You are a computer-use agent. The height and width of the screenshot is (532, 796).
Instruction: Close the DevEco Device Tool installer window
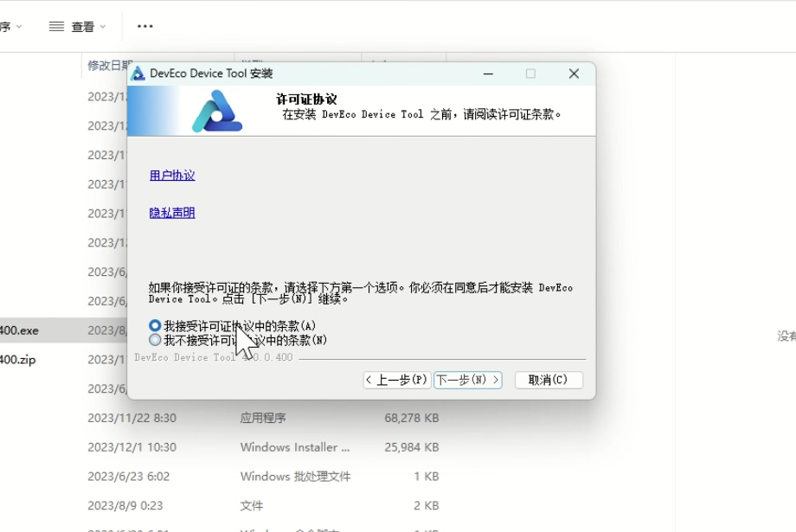[x=574, y=74]
